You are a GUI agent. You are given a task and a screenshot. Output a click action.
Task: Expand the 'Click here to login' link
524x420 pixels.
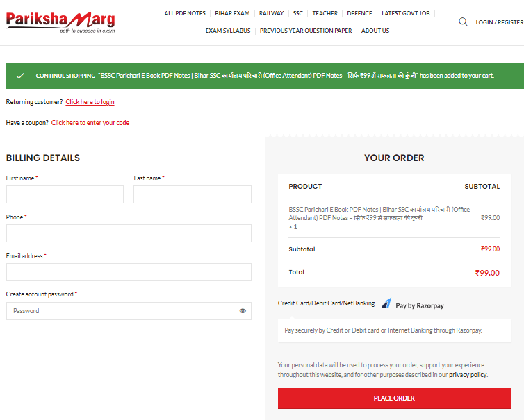coord(90,102)
